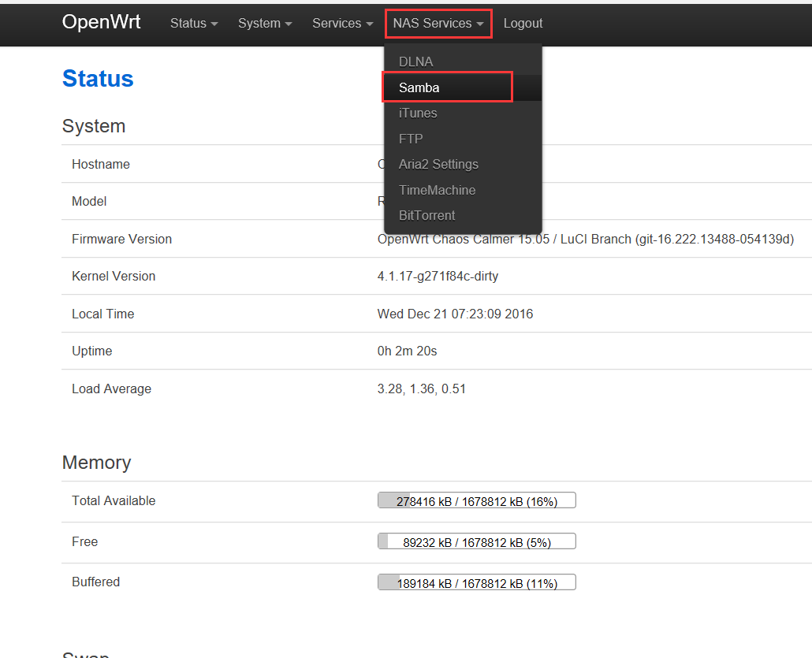The height and width of the screenshot is (658, 812).
Task: Click the Free memory label
Action: [85, 541]
